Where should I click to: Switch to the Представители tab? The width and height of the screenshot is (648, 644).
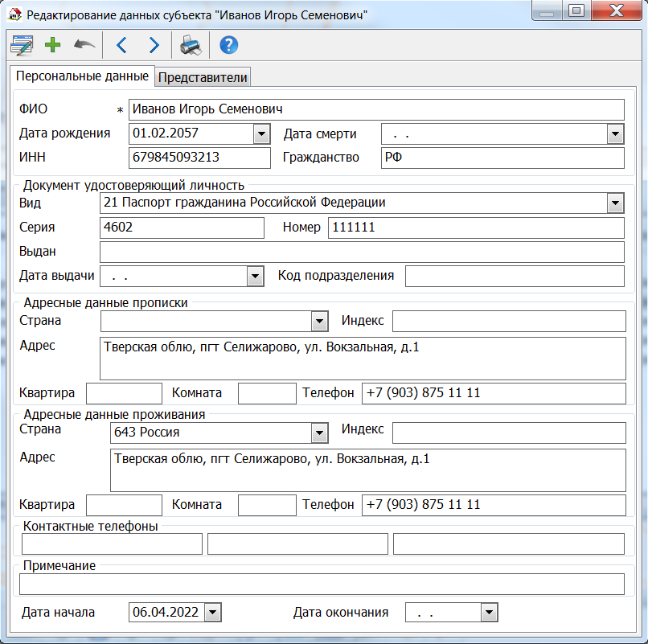click(x=203, y=77)
